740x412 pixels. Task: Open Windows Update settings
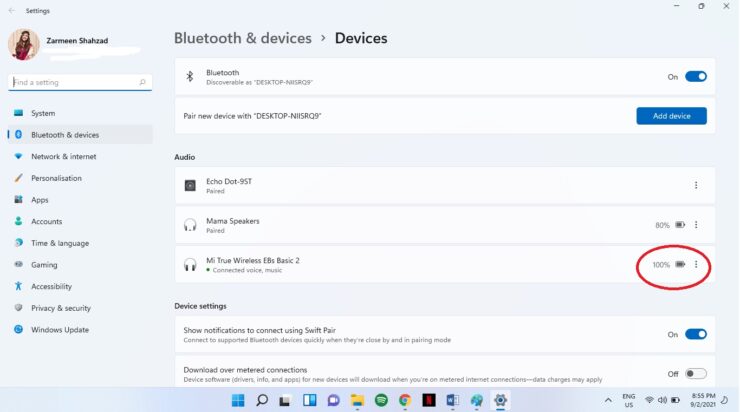(x=80, y=329)
